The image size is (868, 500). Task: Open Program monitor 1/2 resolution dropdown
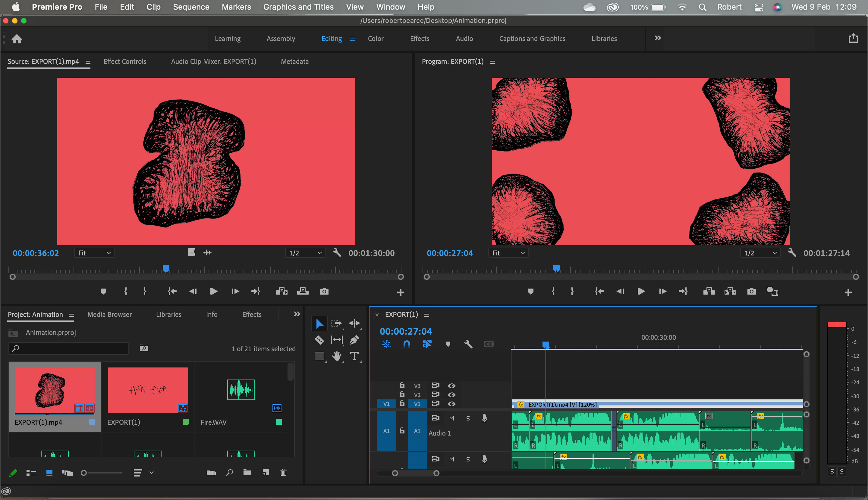(760, 253)
